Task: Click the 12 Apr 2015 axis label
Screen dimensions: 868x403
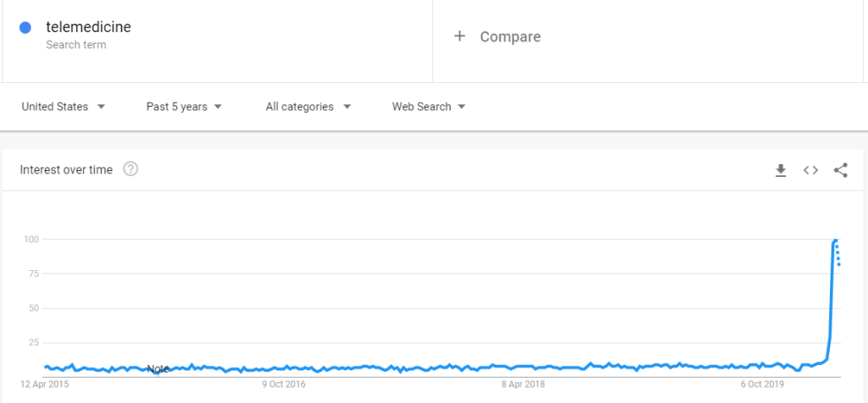Action: (45, 384)
